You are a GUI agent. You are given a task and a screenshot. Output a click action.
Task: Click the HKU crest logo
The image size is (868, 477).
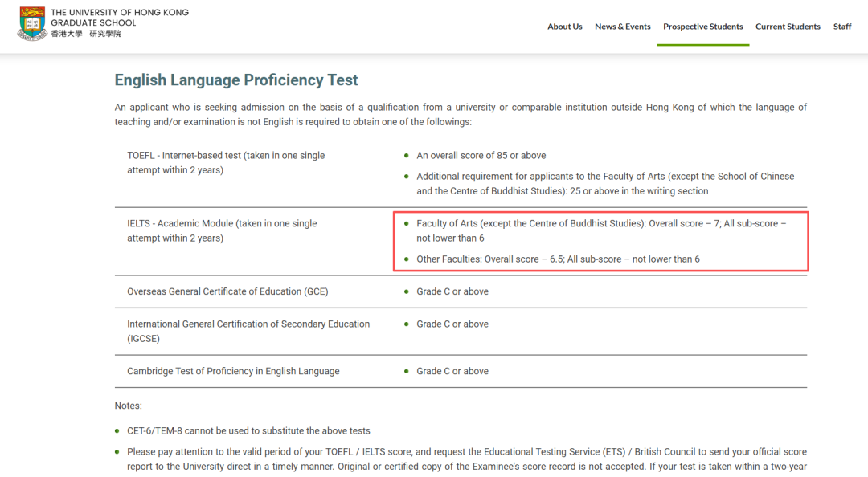(32, 23)
